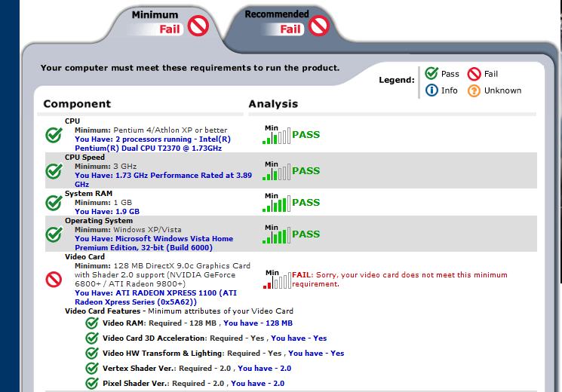This screenshot has height=392, width=562.
Task: Click the Operating System pass checkmark
Action: point(54,234)
